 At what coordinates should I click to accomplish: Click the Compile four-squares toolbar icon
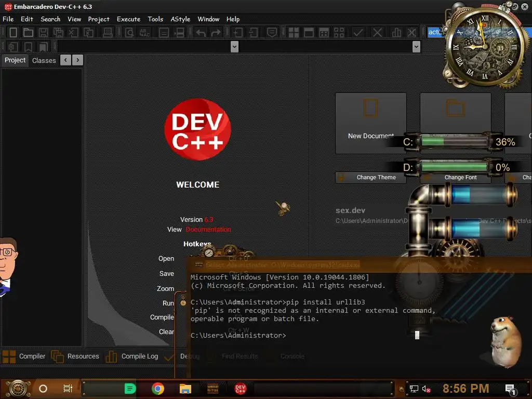click(x=294, y=33)
